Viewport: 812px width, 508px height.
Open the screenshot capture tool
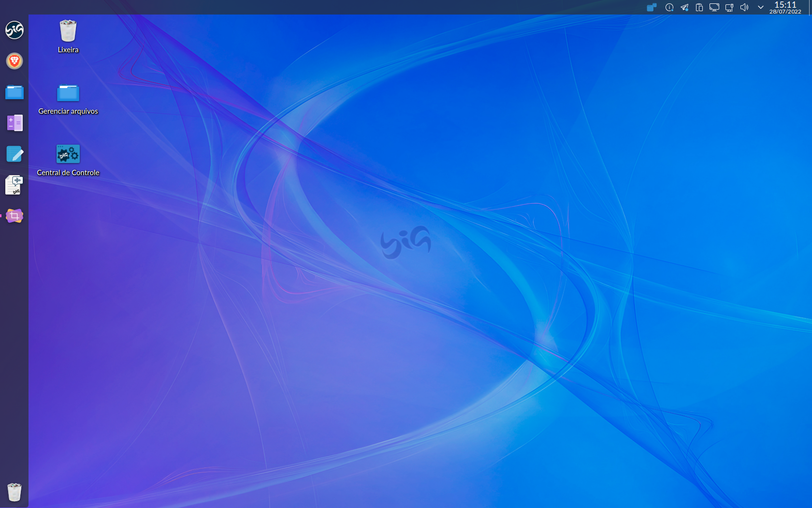[14, 216]
